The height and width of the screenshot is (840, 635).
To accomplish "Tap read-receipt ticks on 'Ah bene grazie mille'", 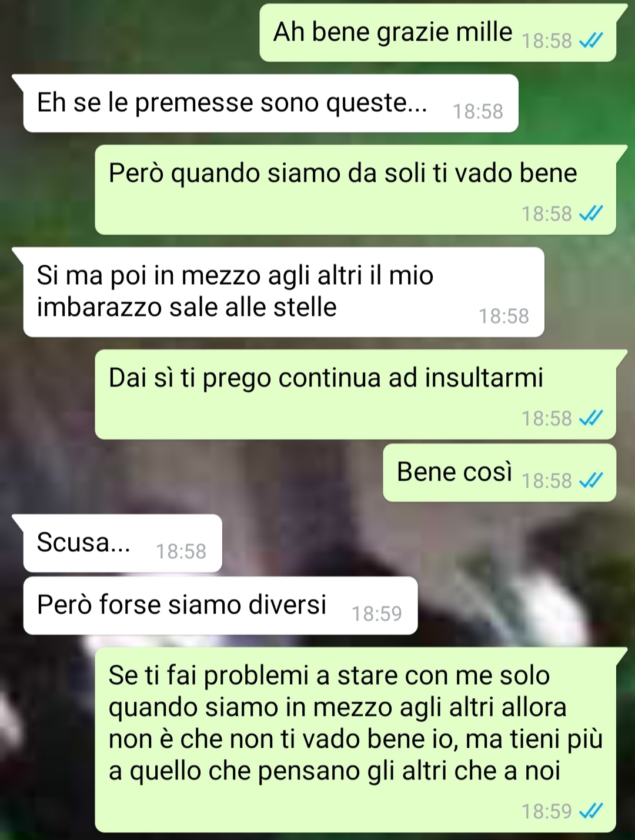I will 591,41.
